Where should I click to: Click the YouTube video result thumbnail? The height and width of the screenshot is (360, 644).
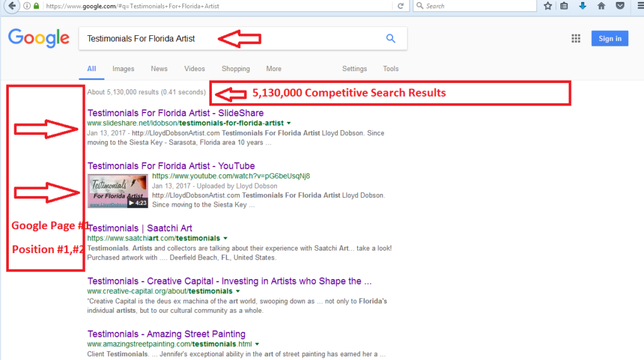(118, 192)
